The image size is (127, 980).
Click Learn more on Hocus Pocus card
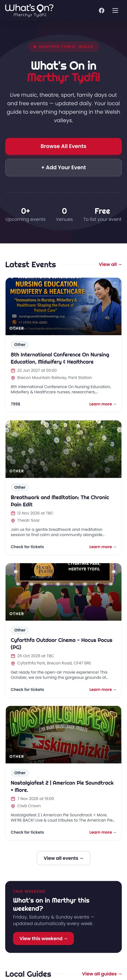(103, 689)
